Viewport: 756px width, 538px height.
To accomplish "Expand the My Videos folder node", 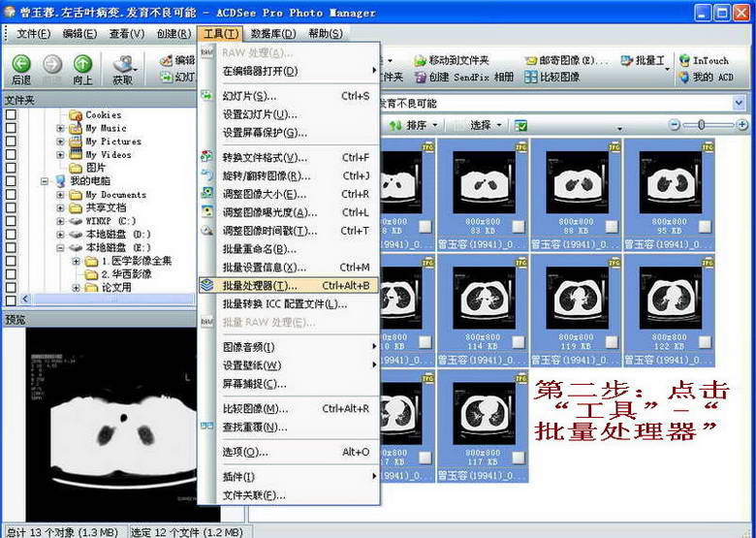I will coord(60,155).
